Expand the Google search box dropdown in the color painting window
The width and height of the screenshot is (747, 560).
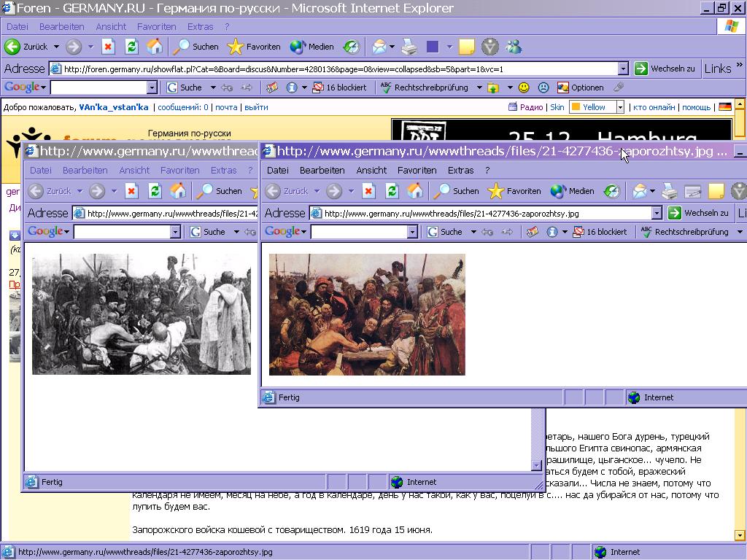click(x=412, y=232)
